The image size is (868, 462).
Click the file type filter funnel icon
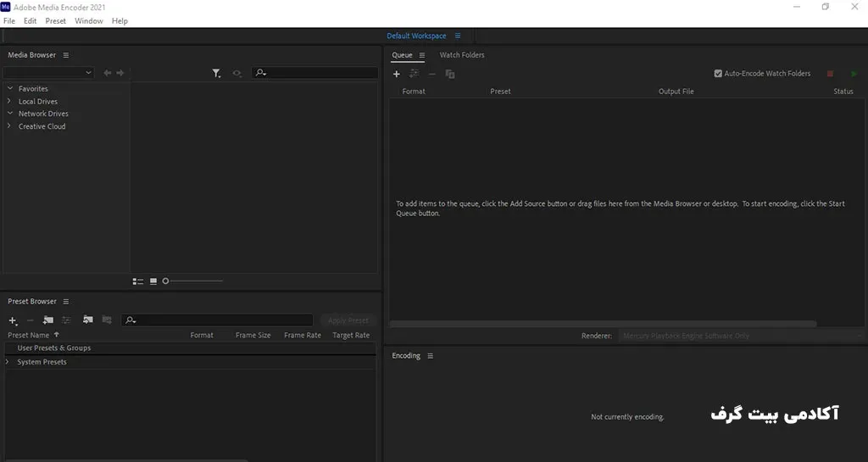point(216,73)
